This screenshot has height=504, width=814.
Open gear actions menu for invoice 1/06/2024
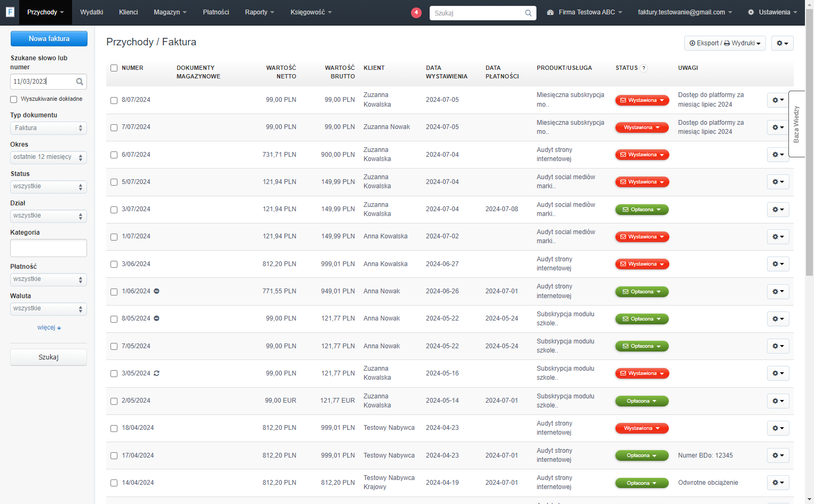click(x=778, y=292)
